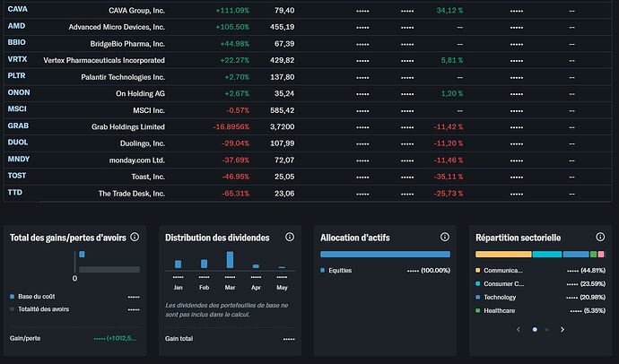Open MNDY ticker link
The image size is (619, 364).
pyautogui.click(x=19, y=159)
